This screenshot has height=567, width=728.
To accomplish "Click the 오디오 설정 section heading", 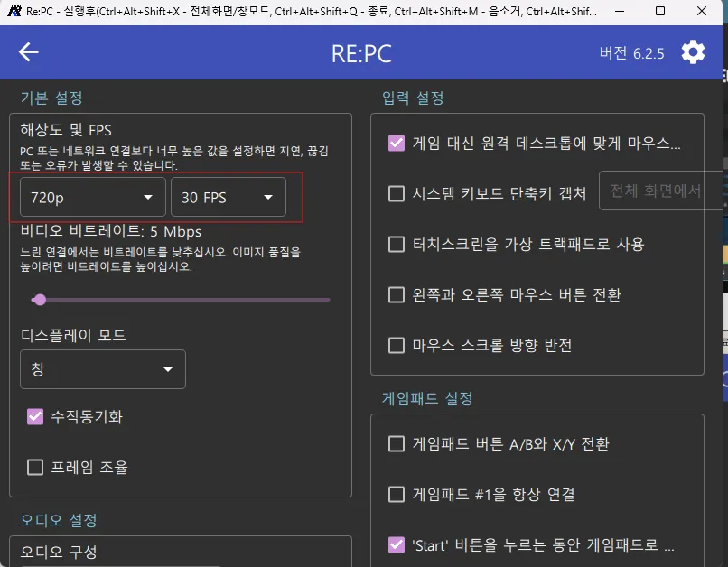I will pos(59,520).
